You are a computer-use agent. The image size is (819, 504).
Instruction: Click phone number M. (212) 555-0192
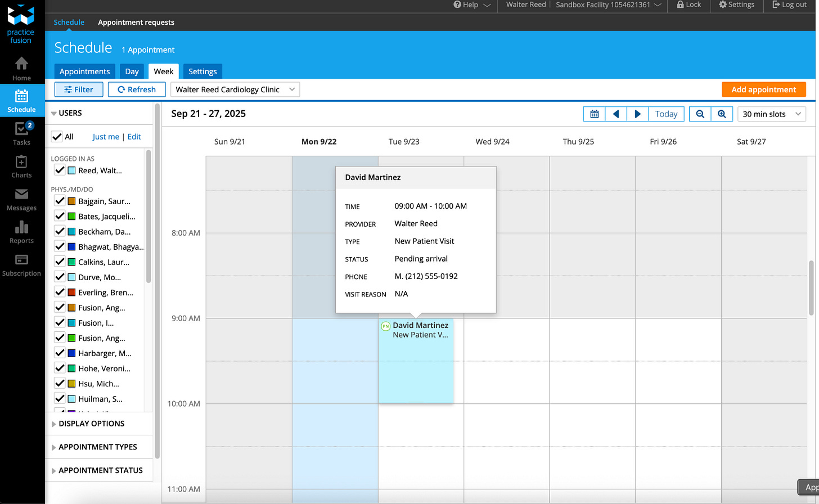click(426, 276)
